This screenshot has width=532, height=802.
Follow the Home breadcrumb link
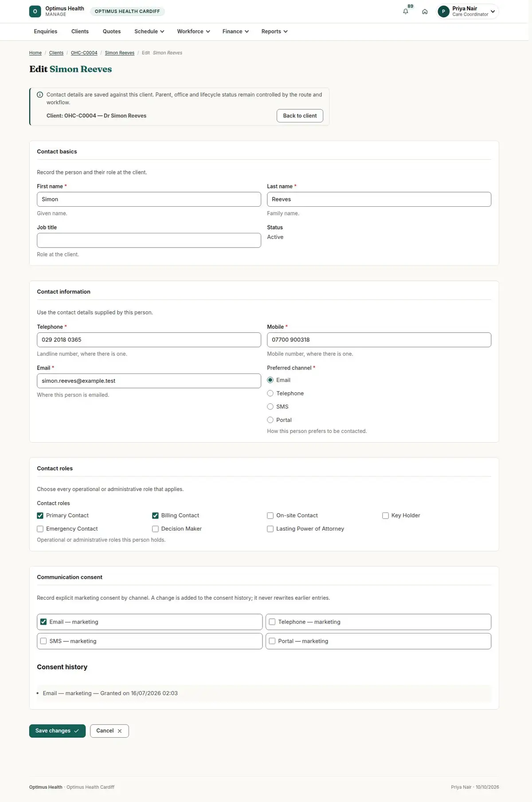35,53
